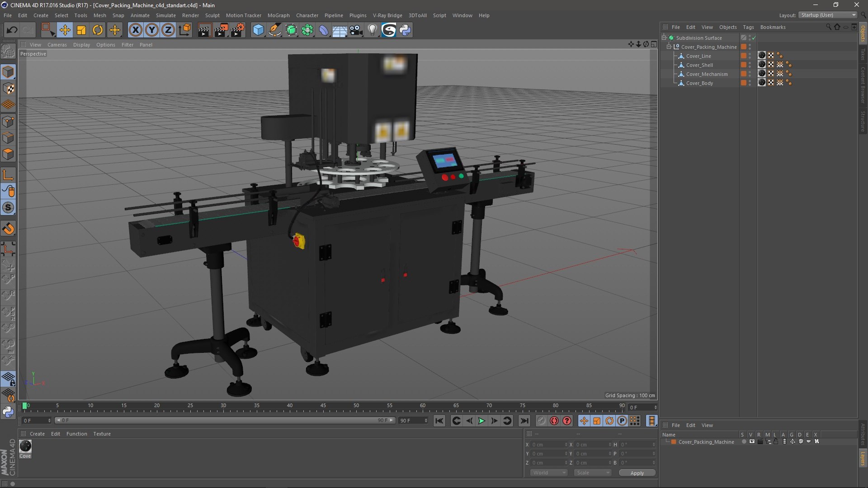Screen dimensions: 868x488
Task: Click the Apply button
Action: (637, 473)
